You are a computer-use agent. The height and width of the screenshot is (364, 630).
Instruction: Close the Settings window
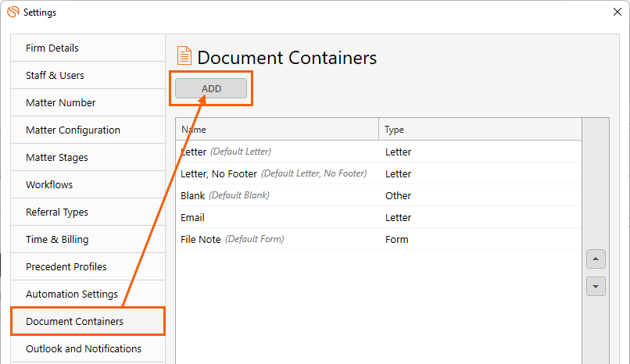point(617,12)
